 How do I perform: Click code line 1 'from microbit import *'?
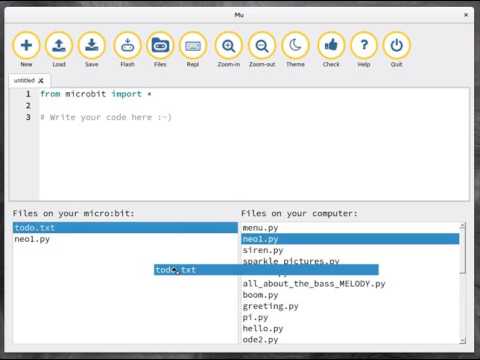coord(96,94)
